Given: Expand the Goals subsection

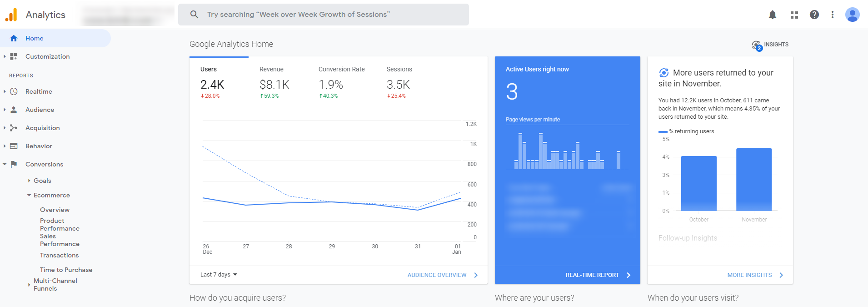Looking at the screenshot, I should [29, 181].
